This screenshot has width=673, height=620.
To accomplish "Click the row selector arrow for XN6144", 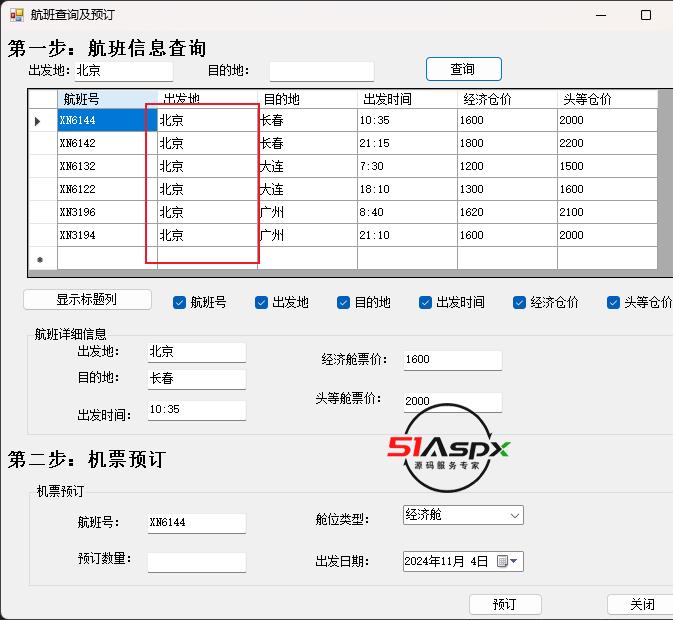I will coord(39,121).
